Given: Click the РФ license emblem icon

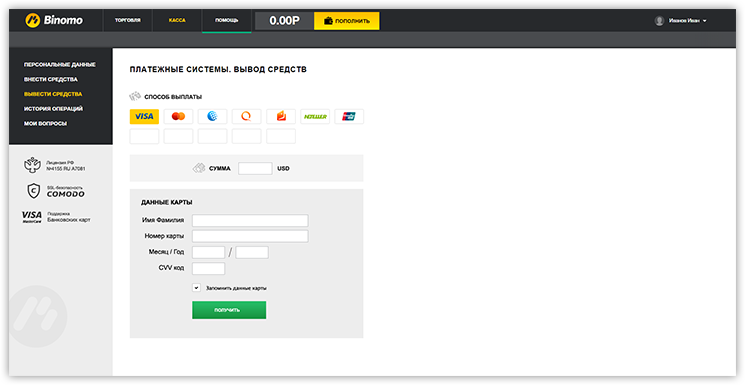Looking at the screenshot, I should coord(32,165).
